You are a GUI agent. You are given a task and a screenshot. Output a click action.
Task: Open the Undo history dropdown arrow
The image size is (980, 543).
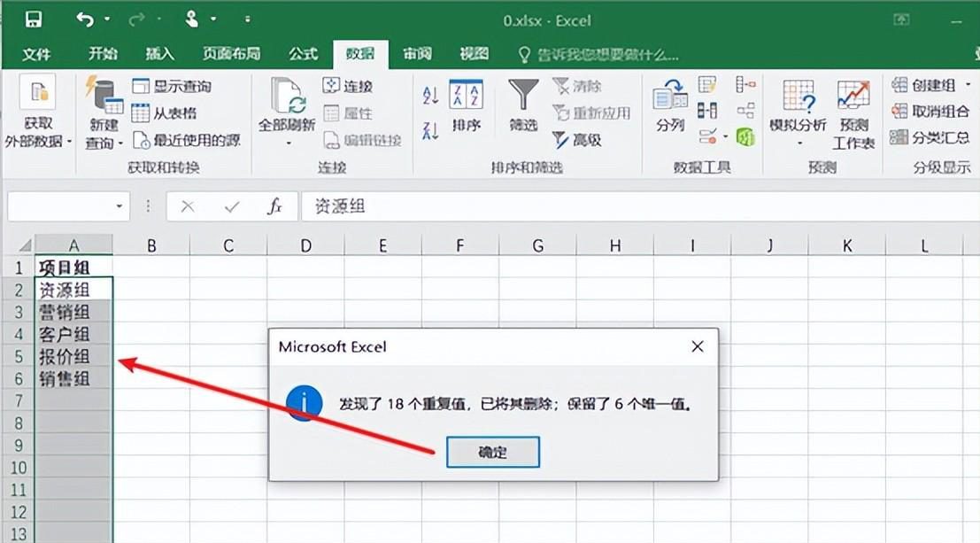coord(107,20)
